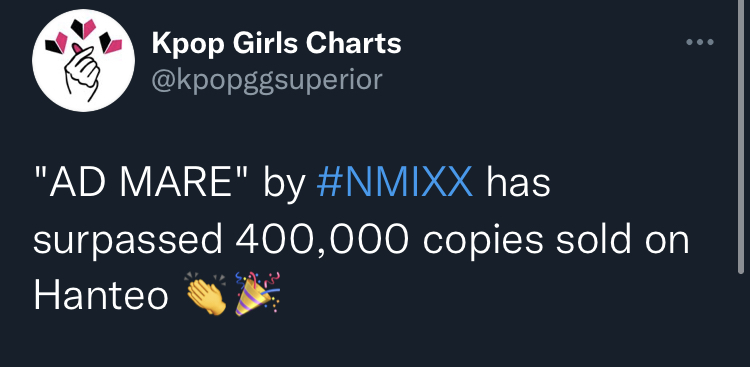Click the 400,000 figure in the tweet

322,240
